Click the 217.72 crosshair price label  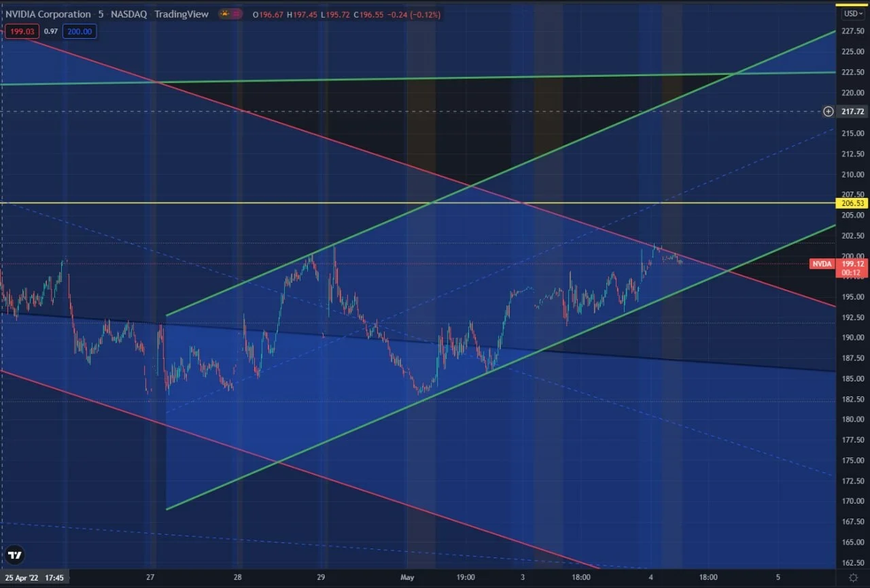[852, 111]
